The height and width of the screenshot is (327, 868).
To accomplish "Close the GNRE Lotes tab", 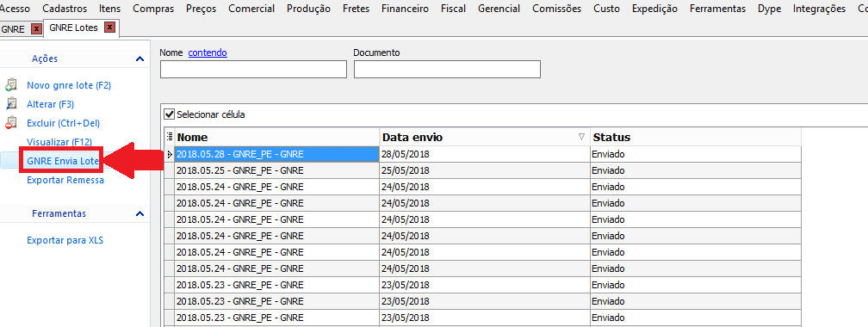I will pos(109,28).
